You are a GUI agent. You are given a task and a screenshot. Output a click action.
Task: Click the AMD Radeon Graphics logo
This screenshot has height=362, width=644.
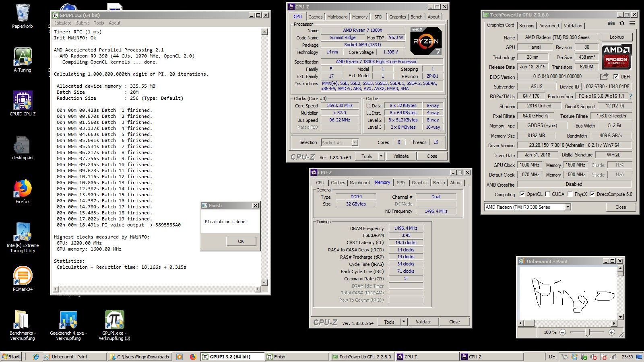click(617, 57)
